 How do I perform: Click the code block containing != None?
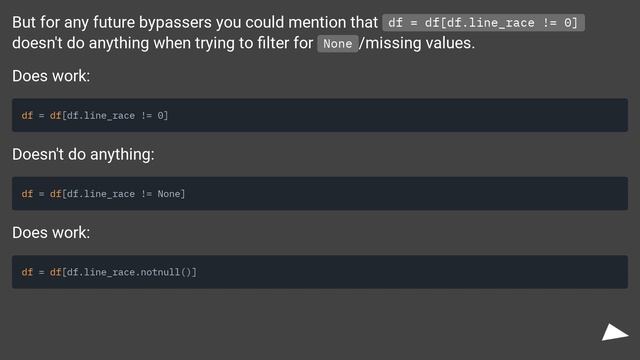click(x=320, y=193)
